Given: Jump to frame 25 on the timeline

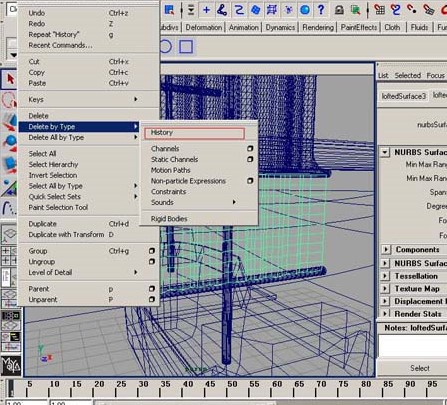Looking at the screenshot, I should click(121, 384).
